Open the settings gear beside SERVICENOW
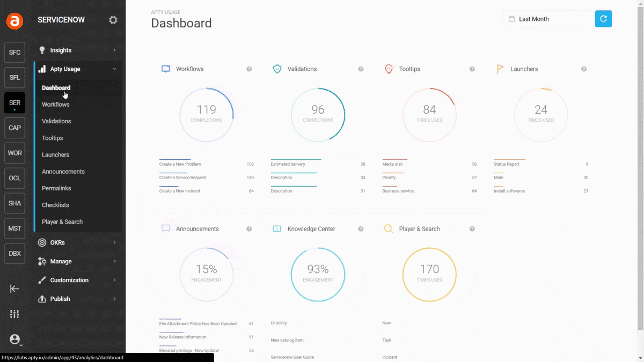644x362 pixels. (113, 20)
